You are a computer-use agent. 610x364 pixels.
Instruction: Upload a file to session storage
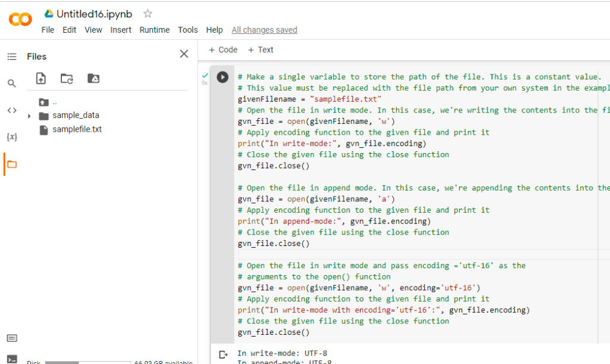pyautogui.click(x=41, y=78)
